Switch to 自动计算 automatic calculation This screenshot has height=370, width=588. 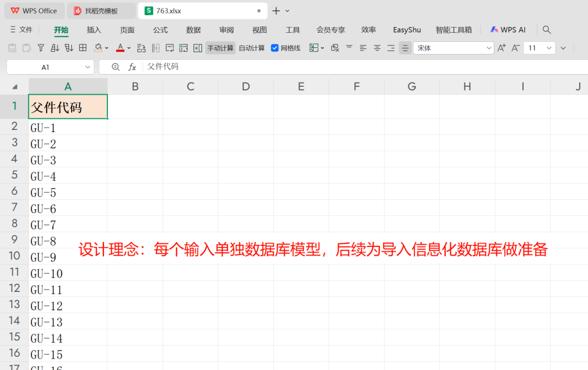252,48
